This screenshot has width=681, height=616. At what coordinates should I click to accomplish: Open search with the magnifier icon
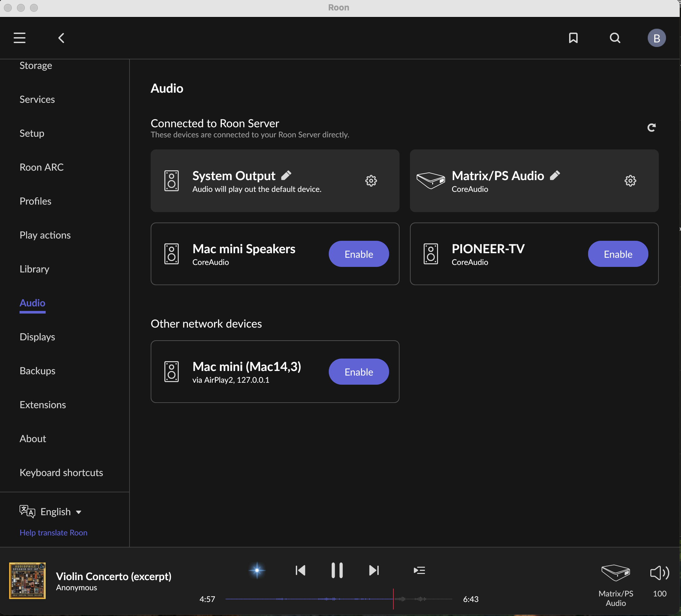click(x=615, y=38)
